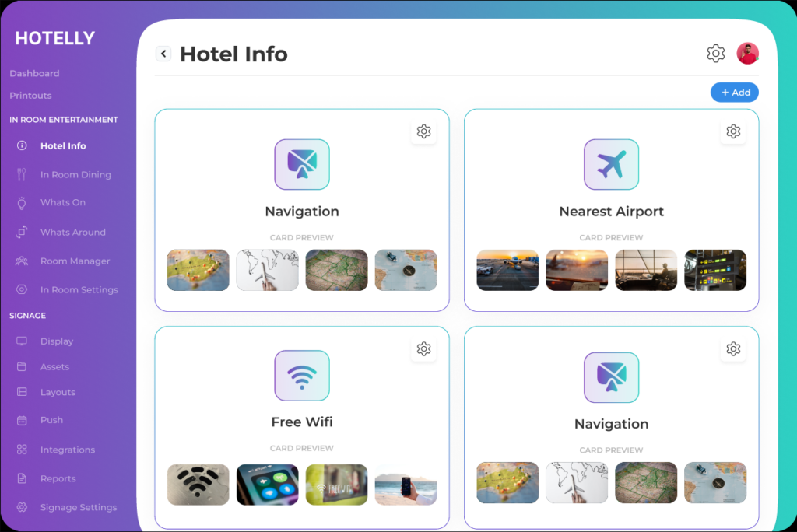Click the back arrow beside Hotel Info
Viewport: 797px width, 532px height.
point(163,54)
